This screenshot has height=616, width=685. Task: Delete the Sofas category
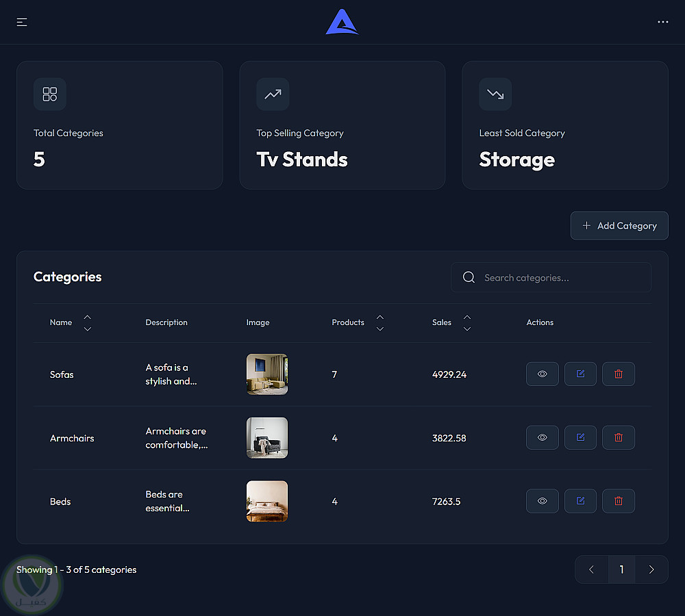click(x=618, y=374)
